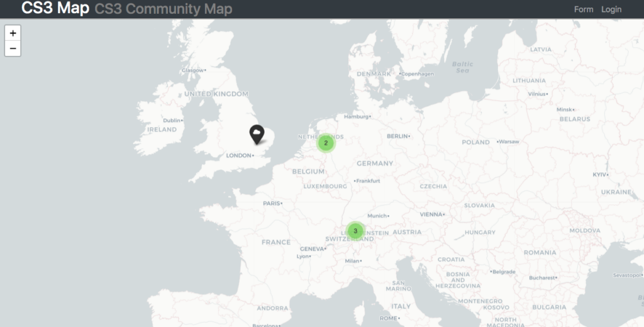Open the Form page
Image resolution: width=644 pixels, height=327 pixels.
[583, 9]
